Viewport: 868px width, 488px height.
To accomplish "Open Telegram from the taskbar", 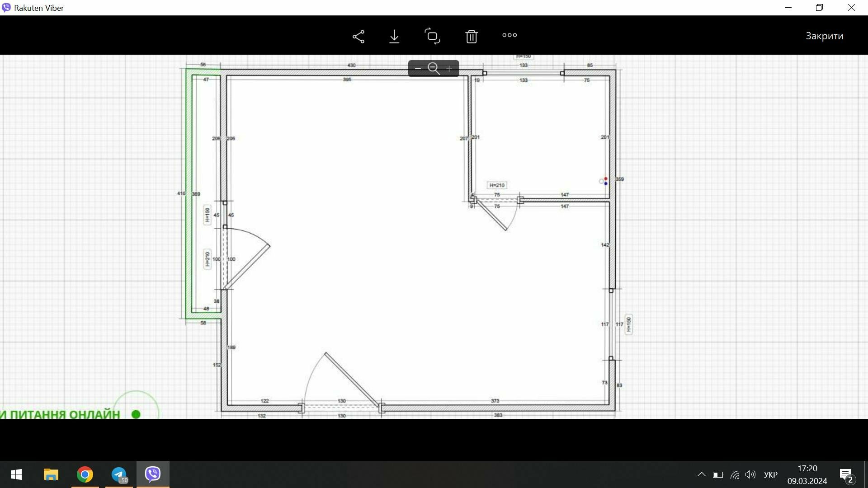I will [x=119, y=474].
